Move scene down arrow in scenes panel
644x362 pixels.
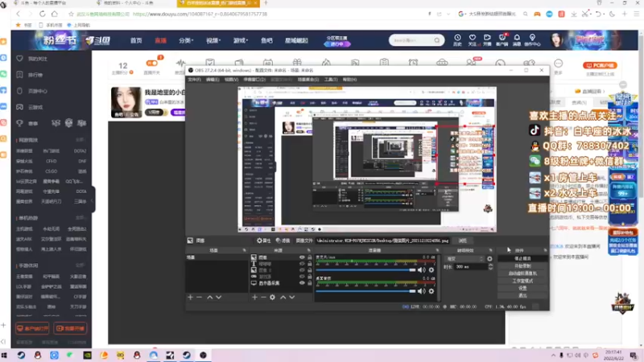click(x=218, y=297)
